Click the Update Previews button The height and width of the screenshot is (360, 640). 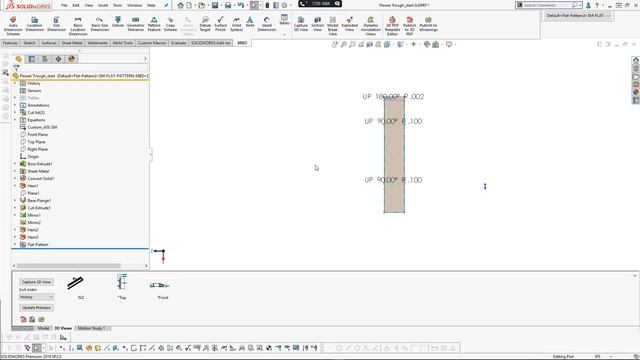tap(36, 308)
